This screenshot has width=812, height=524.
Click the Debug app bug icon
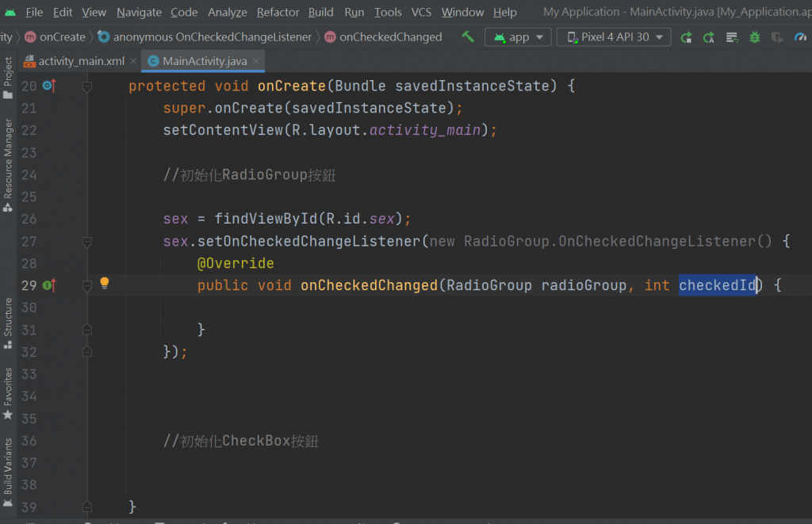tap(755, 37)
